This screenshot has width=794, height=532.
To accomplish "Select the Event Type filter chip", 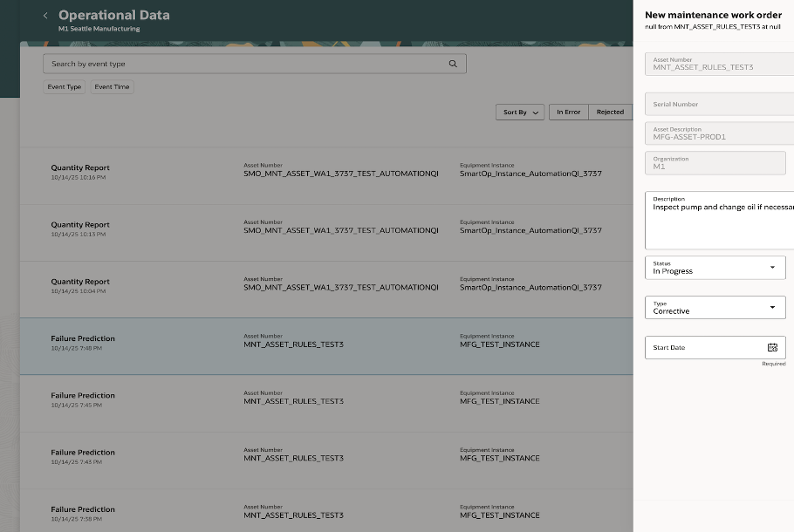I will (65, 87).
